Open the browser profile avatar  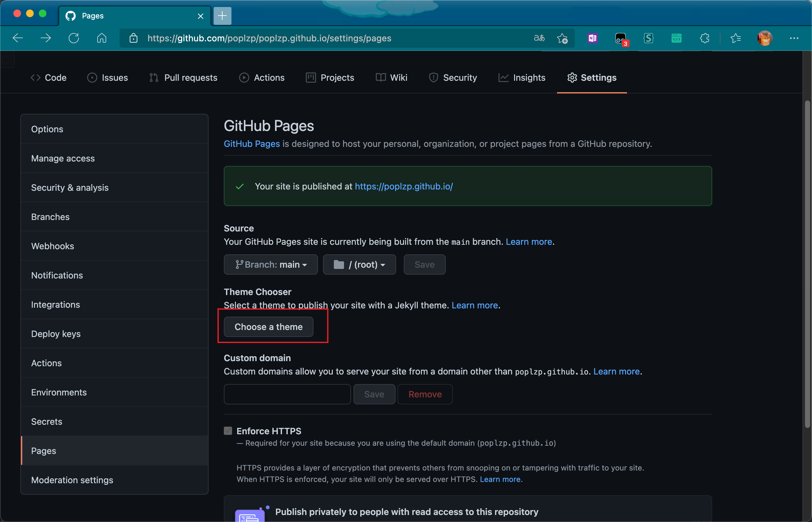tap(765, 38)
